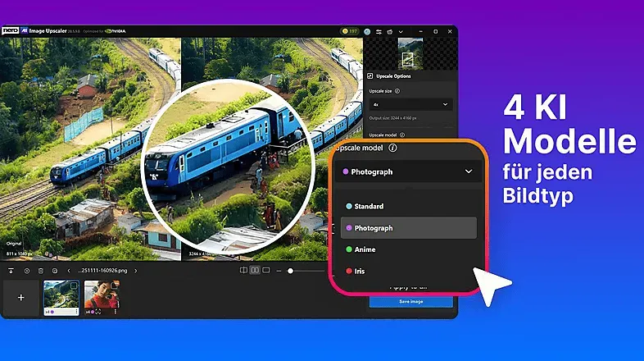Switch to side-by-side compare view
Image resolution: width=644 pixels, height=361 pixels.
pyautogui.click(x=255, y=270)
